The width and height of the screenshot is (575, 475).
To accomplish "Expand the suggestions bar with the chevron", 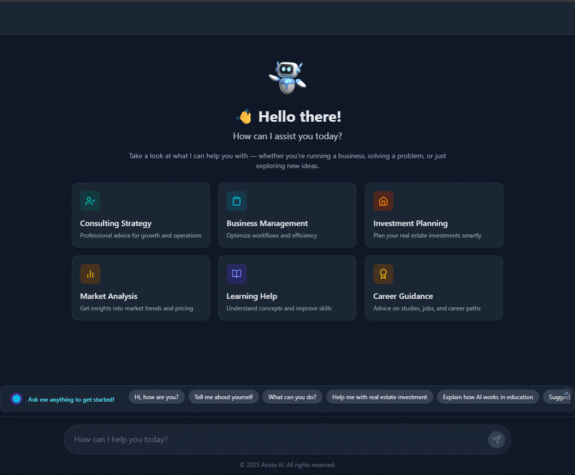I will pyautogui.click(x=567, y=394).
